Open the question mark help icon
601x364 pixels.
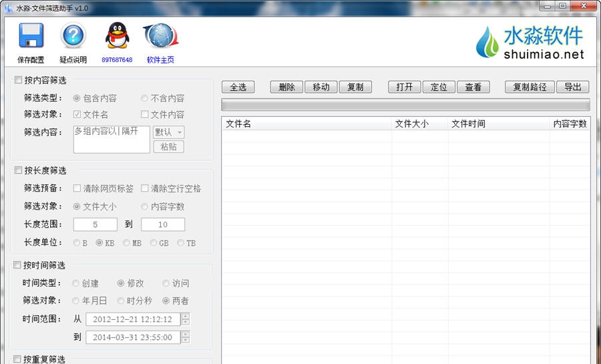click(x=73, y=35)
